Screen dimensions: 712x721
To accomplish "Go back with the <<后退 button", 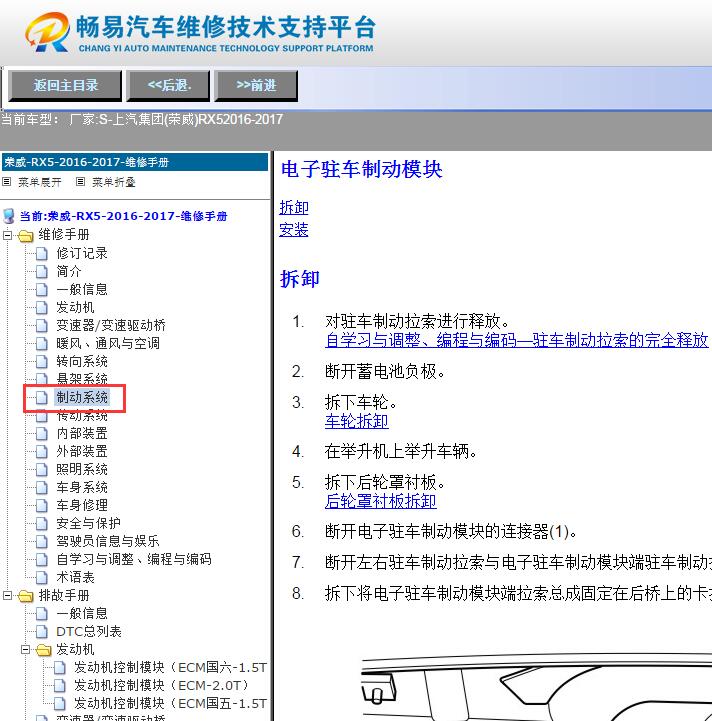I will click(x=168, y=86).
